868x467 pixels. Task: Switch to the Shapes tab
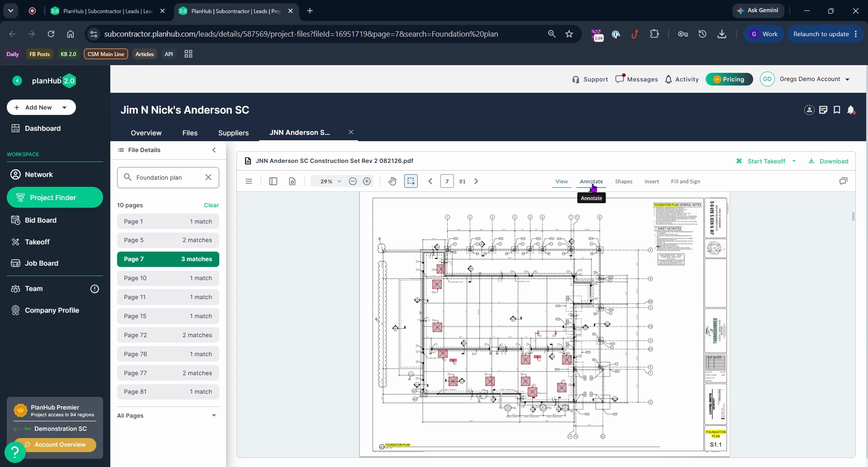pyautogui.click(x=623, y=181)
